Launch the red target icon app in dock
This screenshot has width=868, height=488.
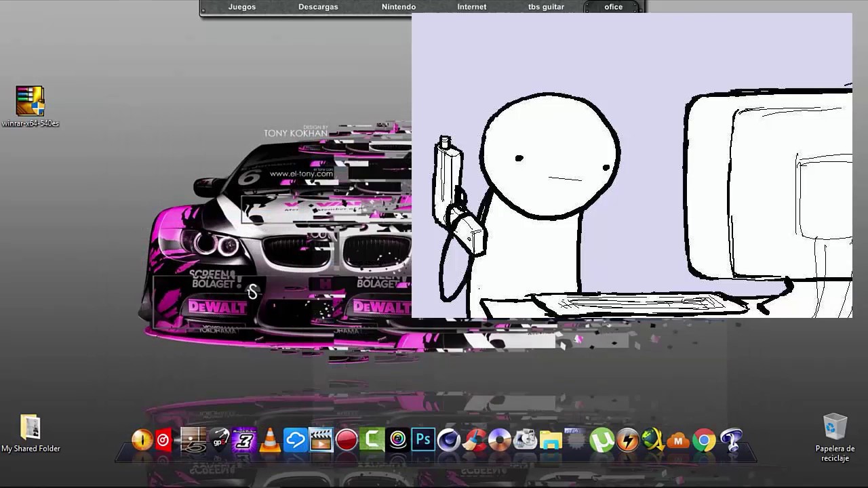(x=164, y=441)
